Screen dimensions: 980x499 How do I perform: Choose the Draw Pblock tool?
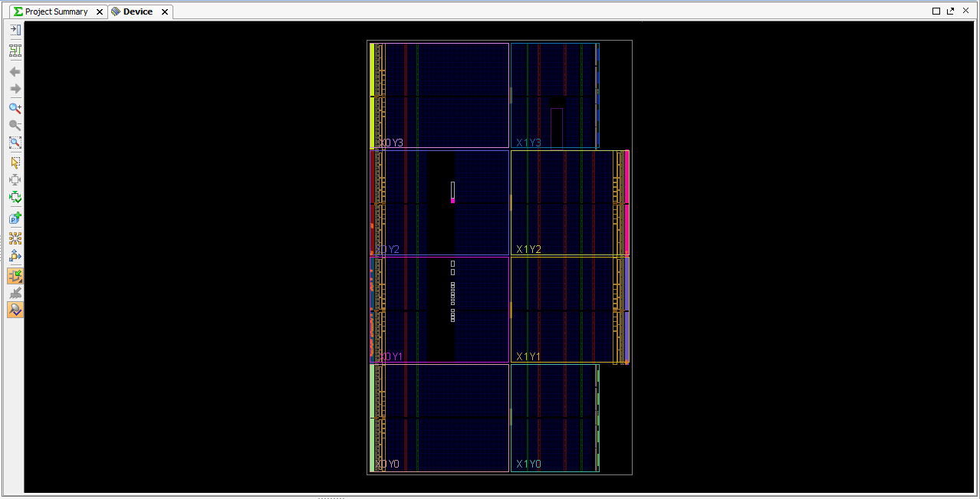pyautogui.click(x=15, y=218)
